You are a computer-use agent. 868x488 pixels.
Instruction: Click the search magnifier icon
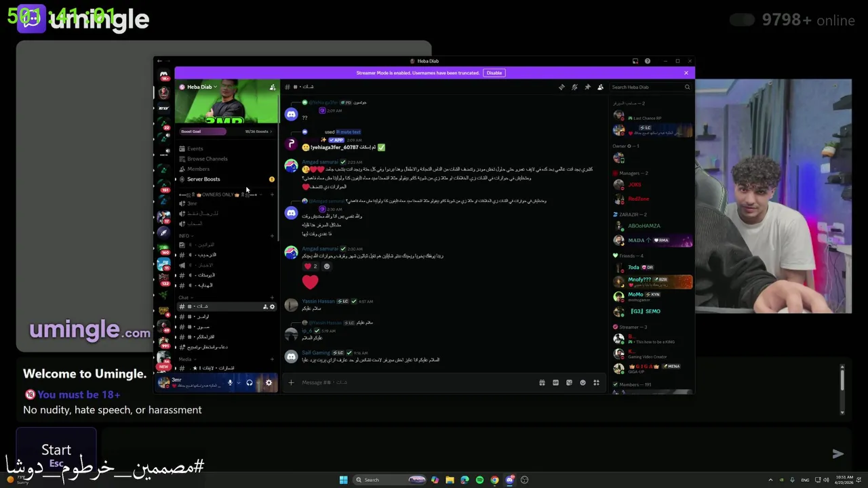[687, 87]
